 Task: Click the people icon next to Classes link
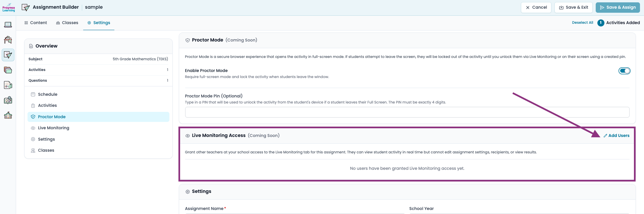pyautogui.click(x=33, y=150)
